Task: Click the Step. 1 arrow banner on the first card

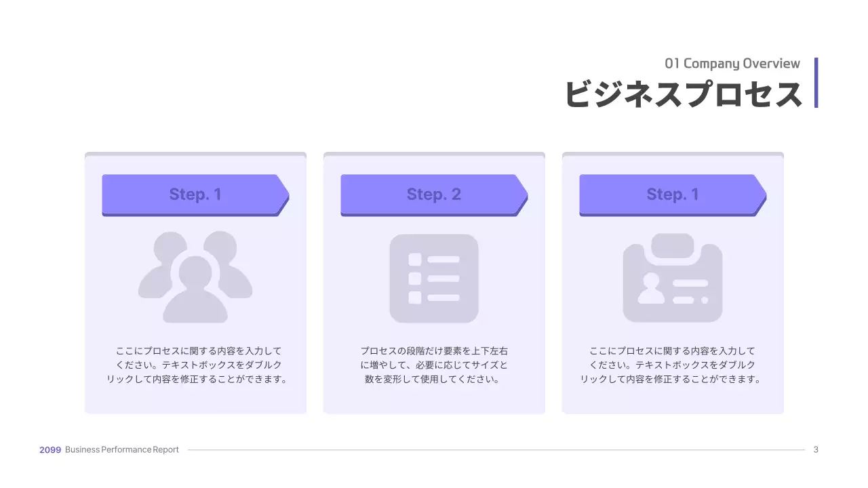Action: click(195, 195)
